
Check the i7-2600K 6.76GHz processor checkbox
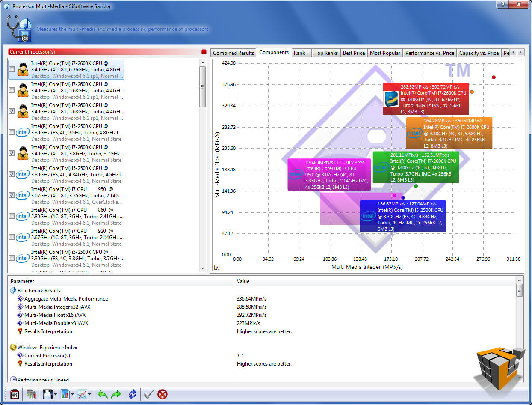[x=12, y=69]
